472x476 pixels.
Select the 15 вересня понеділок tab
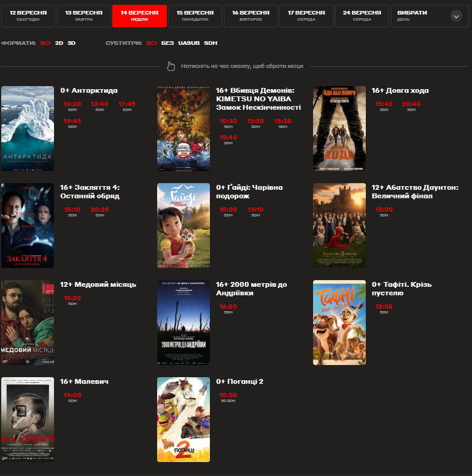coord(195,16)
